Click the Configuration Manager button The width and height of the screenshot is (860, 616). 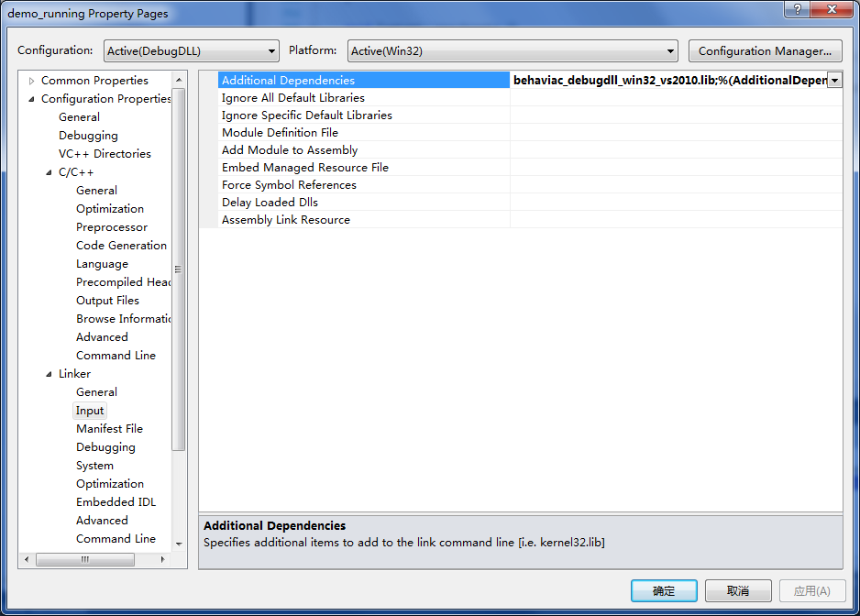(x=765, y=51)
